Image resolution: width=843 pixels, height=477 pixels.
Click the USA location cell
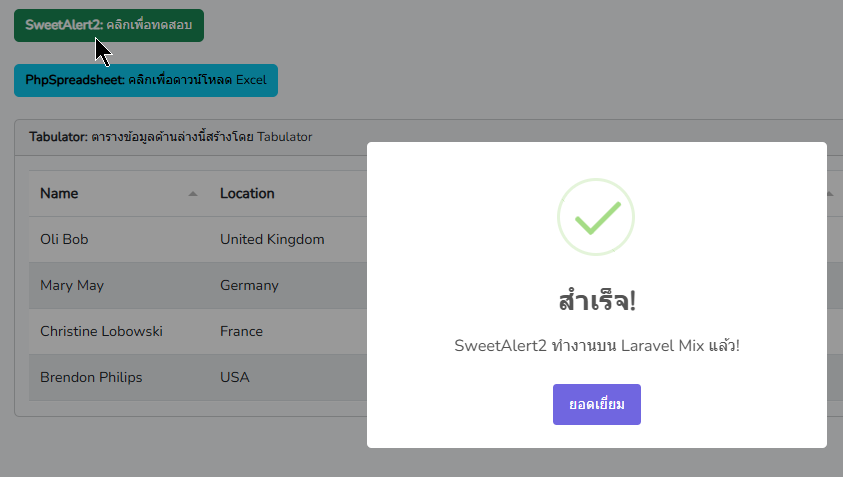235,378
